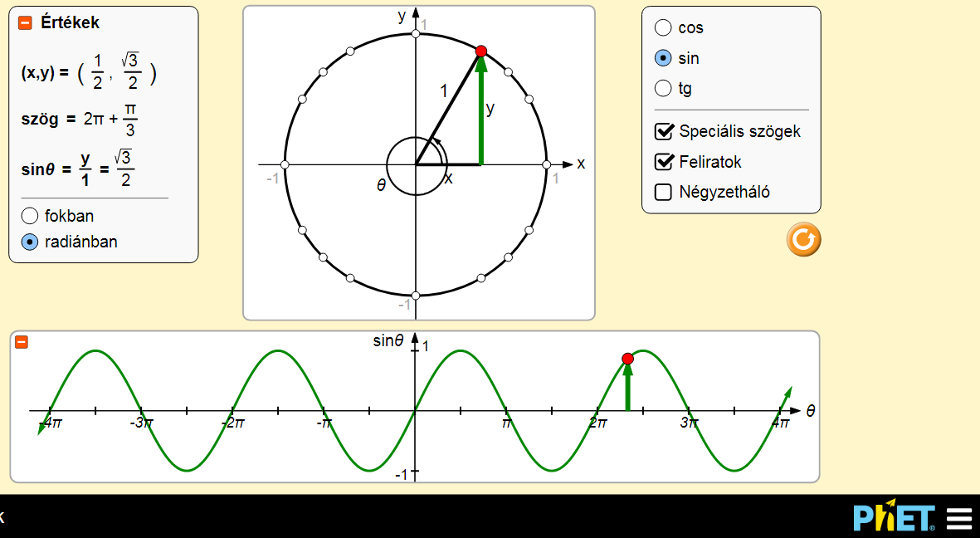
Task: Click the special angle dot at circle bottom
Action: 416,296
